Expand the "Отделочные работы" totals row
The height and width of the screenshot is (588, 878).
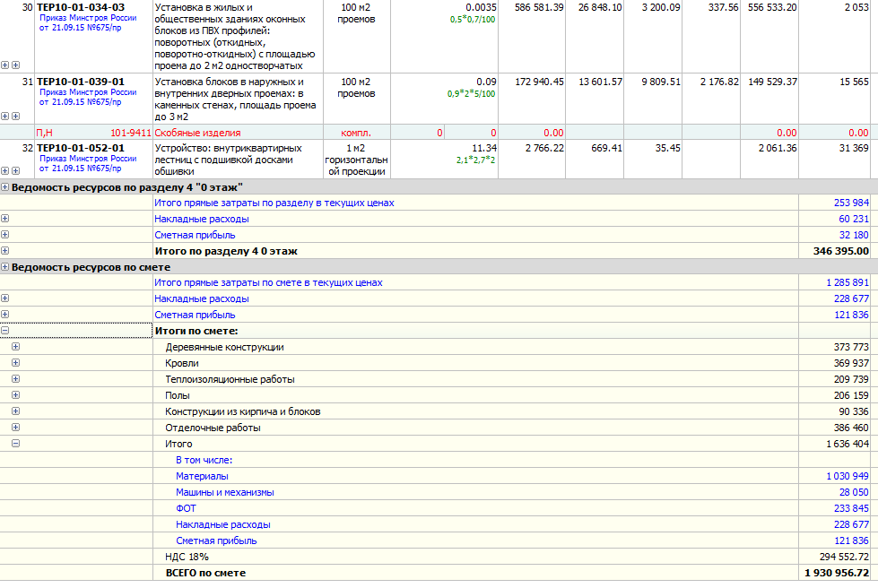[x=15, y=428]
